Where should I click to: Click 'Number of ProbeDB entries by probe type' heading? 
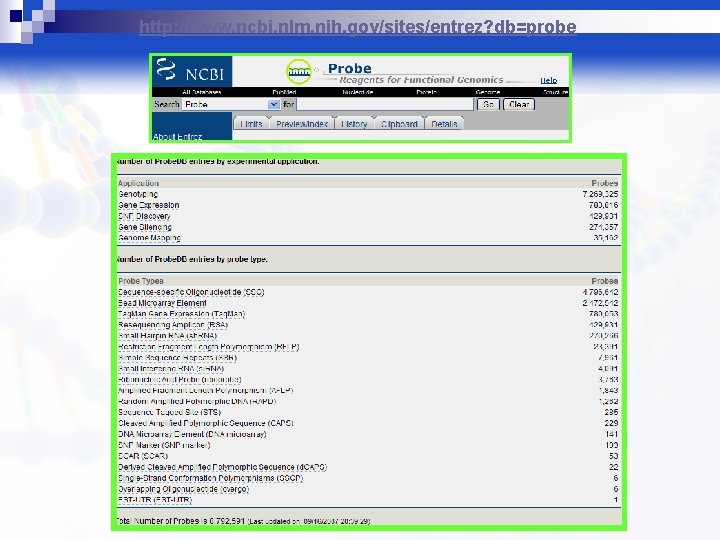coord(191,259)
